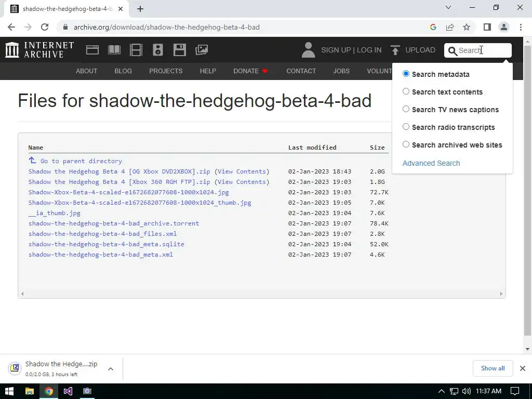This screenshot has height=399, width=532.
Task: Bookmark this page with star icon
Action: tap(467, 27)
